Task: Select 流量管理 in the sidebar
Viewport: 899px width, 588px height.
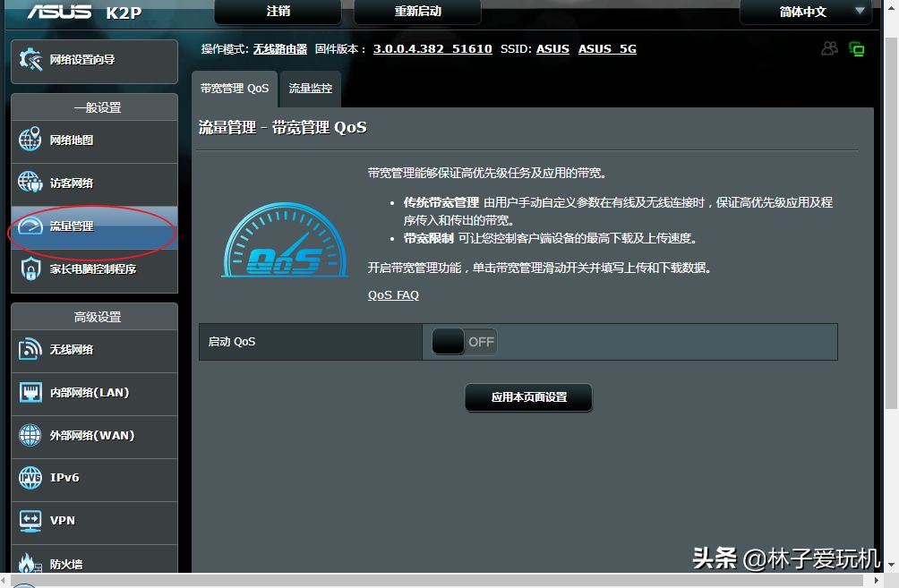Action: click(94, 227)
